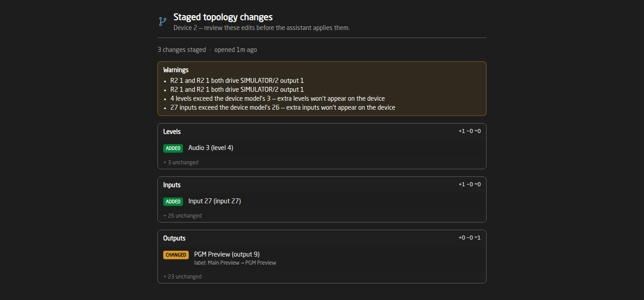
Task: Click the 27 inputs exceed device model warning
Action: (x=283, y=107)
